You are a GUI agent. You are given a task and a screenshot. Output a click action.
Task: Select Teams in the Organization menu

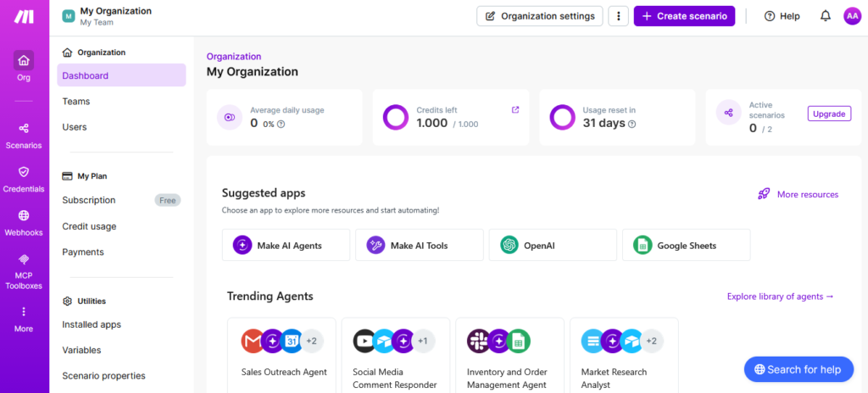[x=75, y=101]
